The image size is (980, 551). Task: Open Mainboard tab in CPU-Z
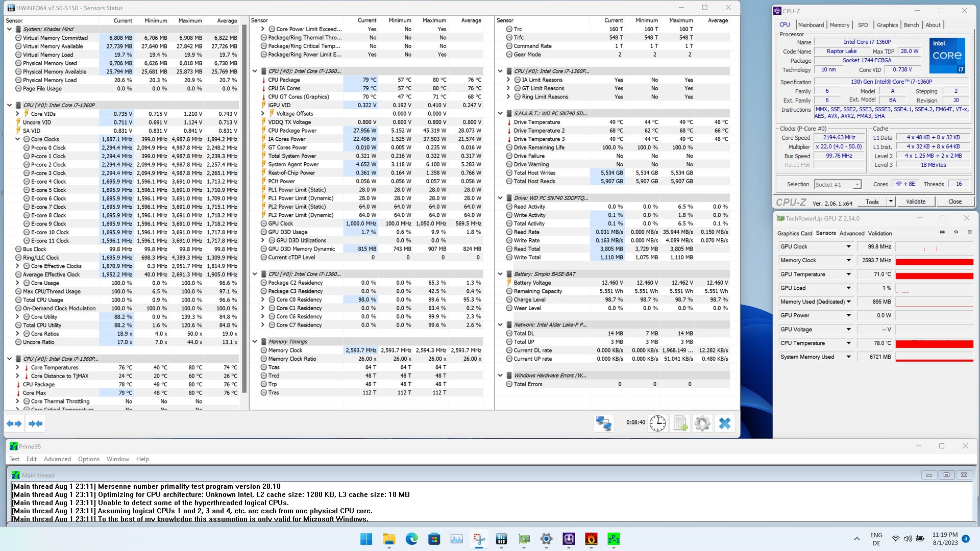pyautogui.click(x=811, y=25)
